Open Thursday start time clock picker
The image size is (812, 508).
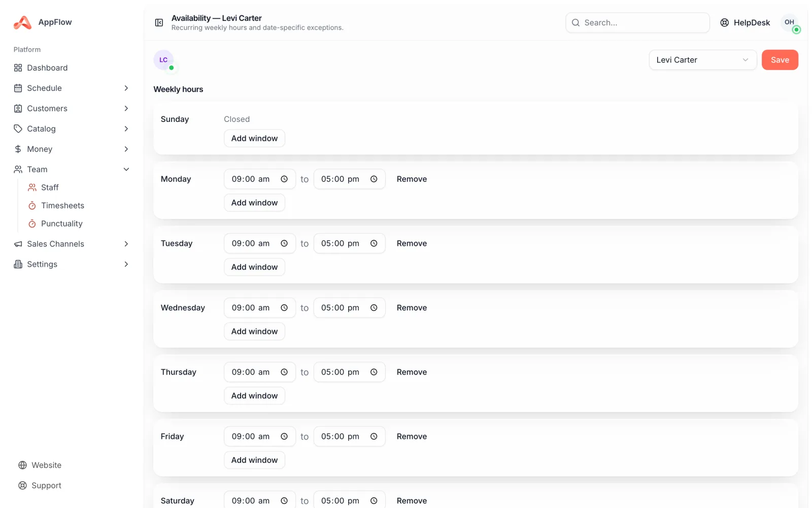[x=284, y=372]
